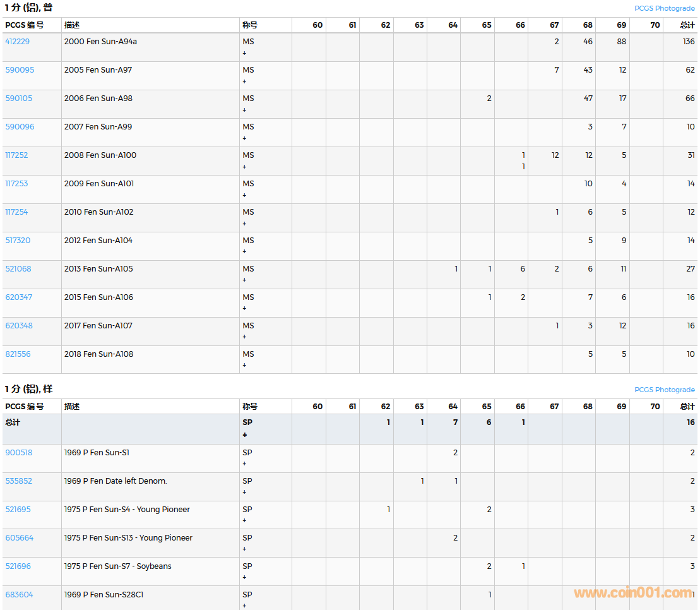Click the 2017 Fen Sun-A107 description cell
Viewport: 700px width, 610px height.
(x=98, y=326)
